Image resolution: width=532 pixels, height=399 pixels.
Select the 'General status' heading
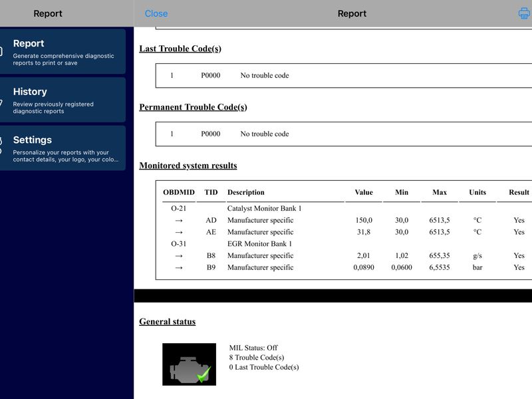[x=168, y=321]
